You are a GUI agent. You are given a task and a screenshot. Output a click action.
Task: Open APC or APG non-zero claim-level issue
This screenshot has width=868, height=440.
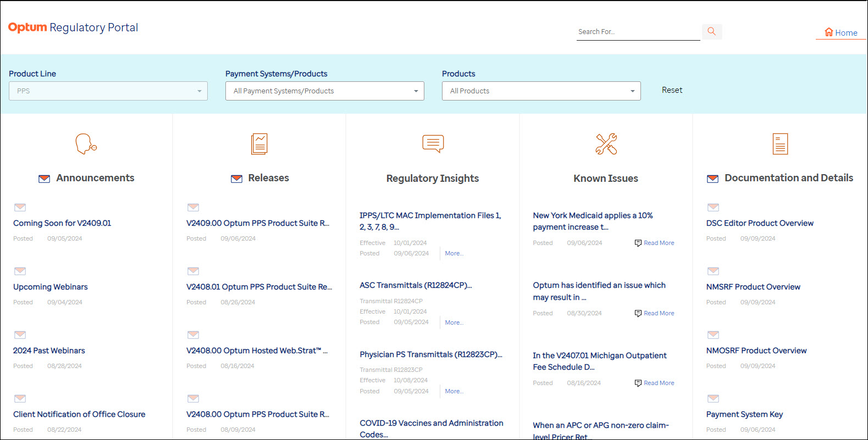(601, 430)
